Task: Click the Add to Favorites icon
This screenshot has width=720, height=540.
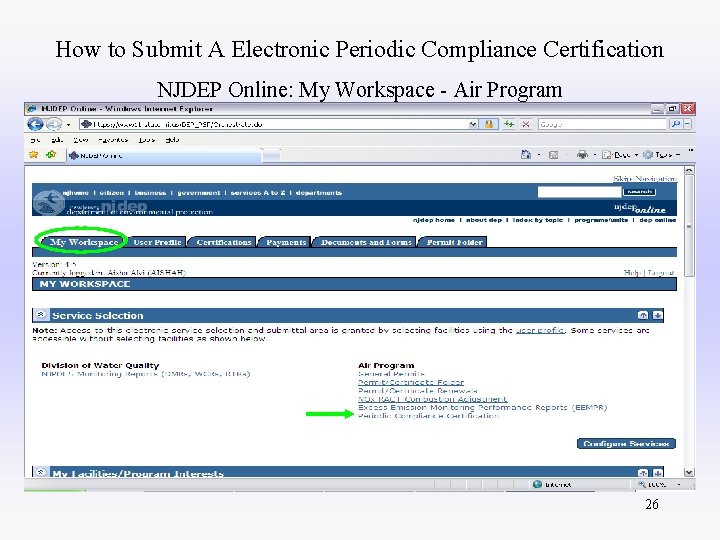Action: point(51,155)
